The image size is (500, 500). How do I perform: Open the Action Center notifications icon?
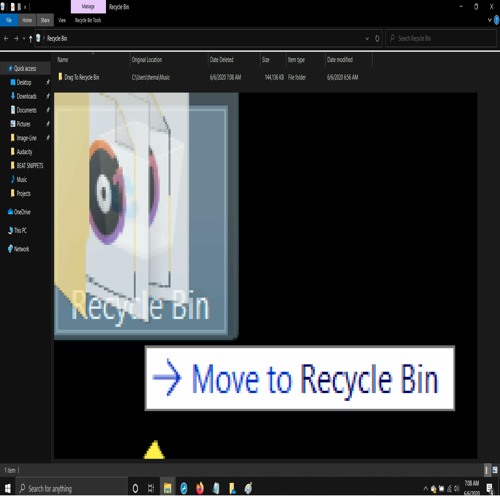[490, 489]
